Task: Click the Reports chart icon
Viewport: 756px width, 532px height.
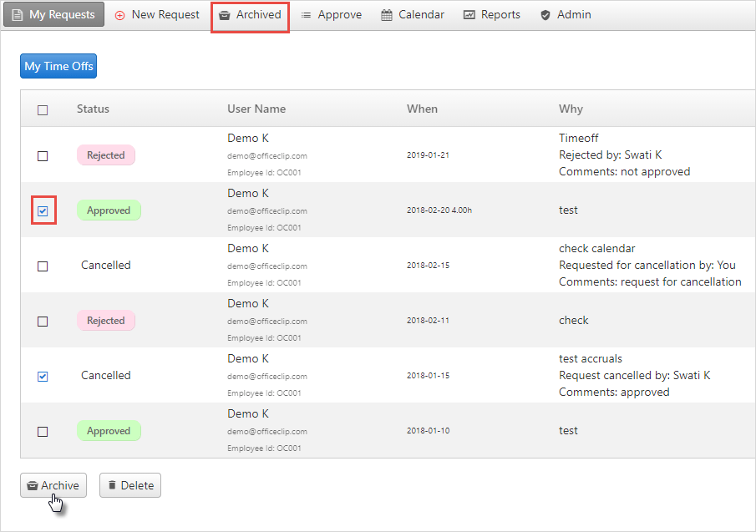Action: (469, 15)
